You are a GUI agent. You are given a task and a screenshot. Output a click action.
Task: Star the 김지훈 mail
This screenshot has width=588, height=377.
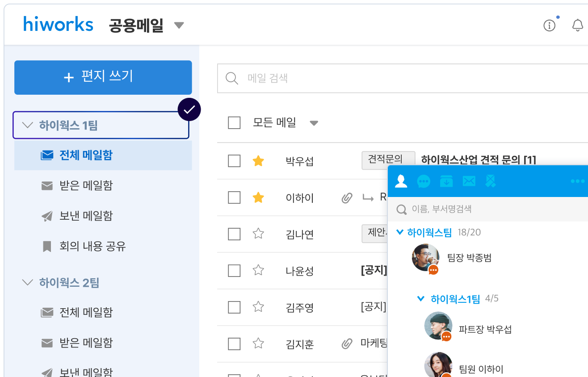click(x=258, y=343)
